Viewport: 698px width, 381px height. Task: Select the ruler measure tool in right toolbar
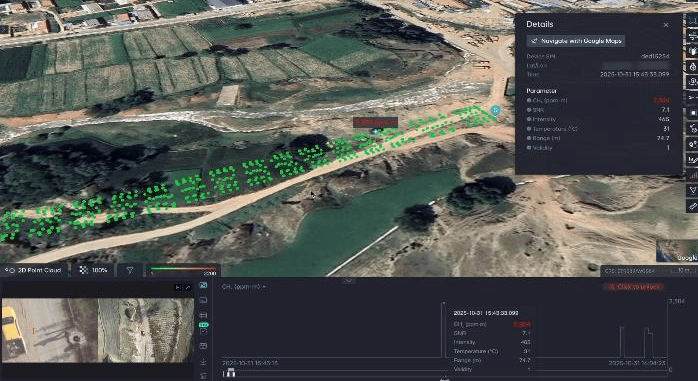[693, 206]
